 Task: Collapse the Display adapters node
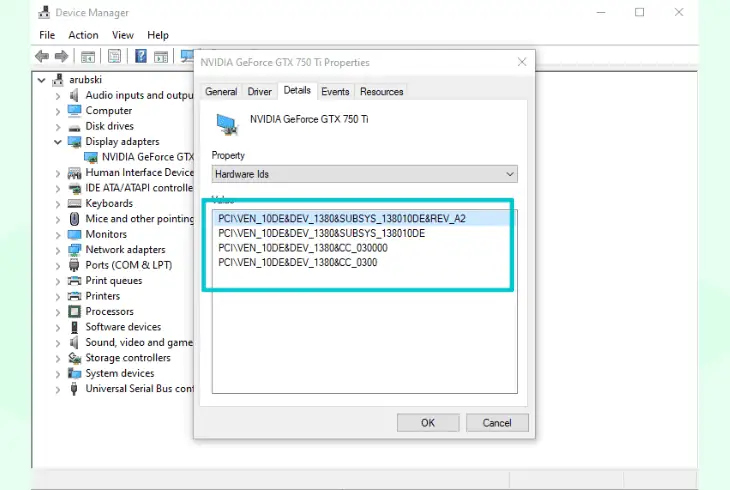point(58,142)
